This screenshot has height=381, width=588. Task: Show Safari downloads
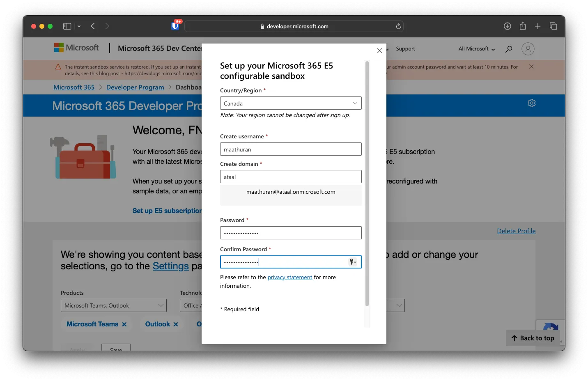point(508,26)
